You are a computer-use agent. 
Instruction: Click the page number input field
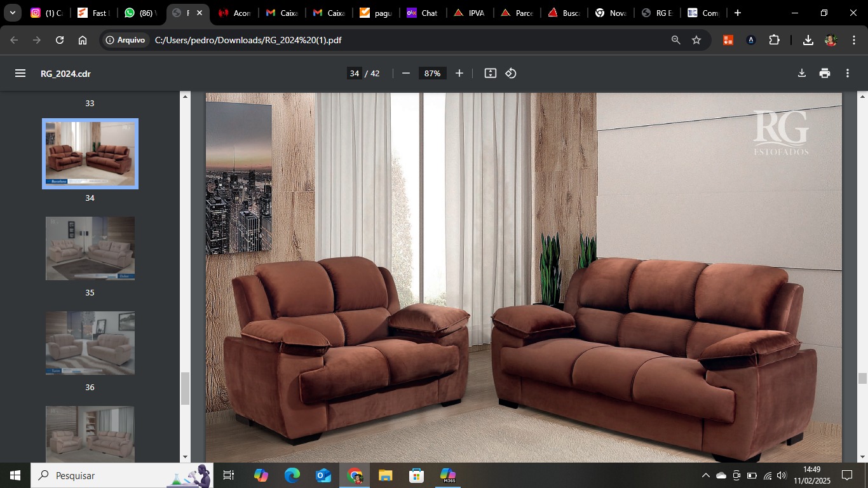coord(354,73)
